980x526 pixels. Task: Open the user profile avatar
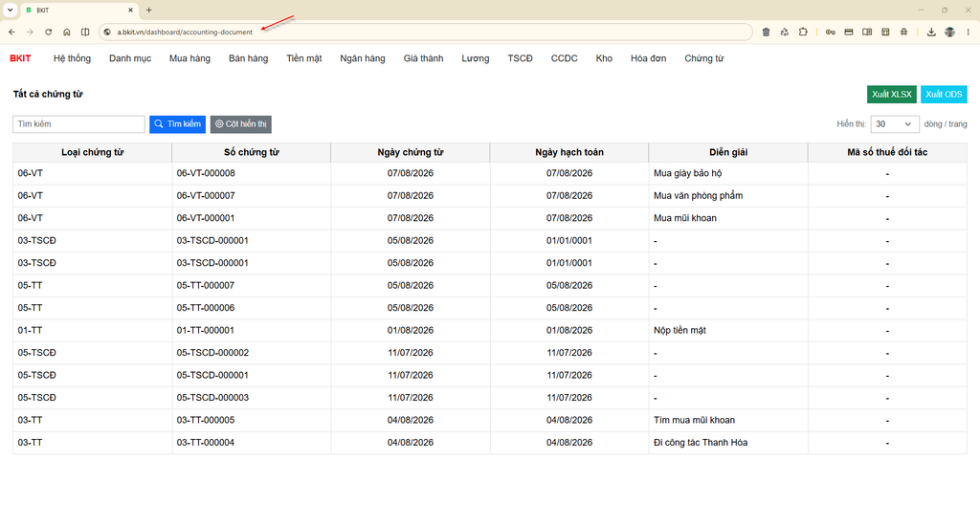(950, 32)
